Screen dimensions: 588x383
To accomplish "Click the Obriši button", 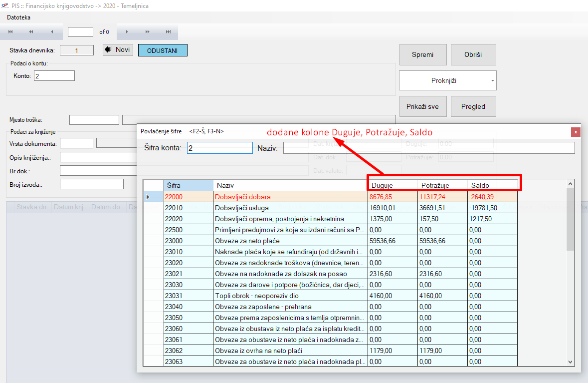I will point(473,54).
